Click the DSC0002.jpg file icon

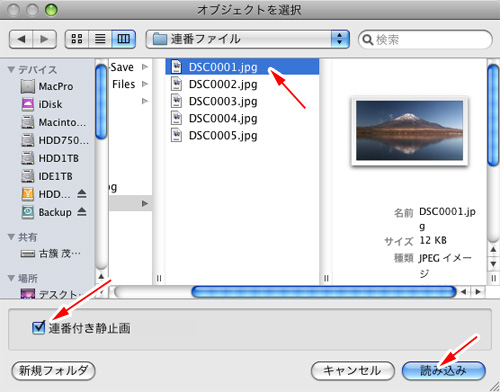pos(176,84)
